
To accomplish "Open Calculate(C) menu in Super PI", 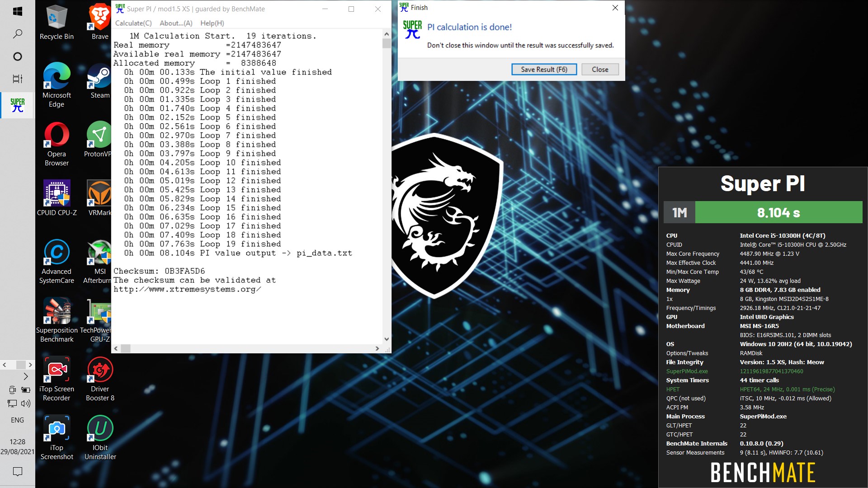I will pyautogui.click(x=133, y=23).
